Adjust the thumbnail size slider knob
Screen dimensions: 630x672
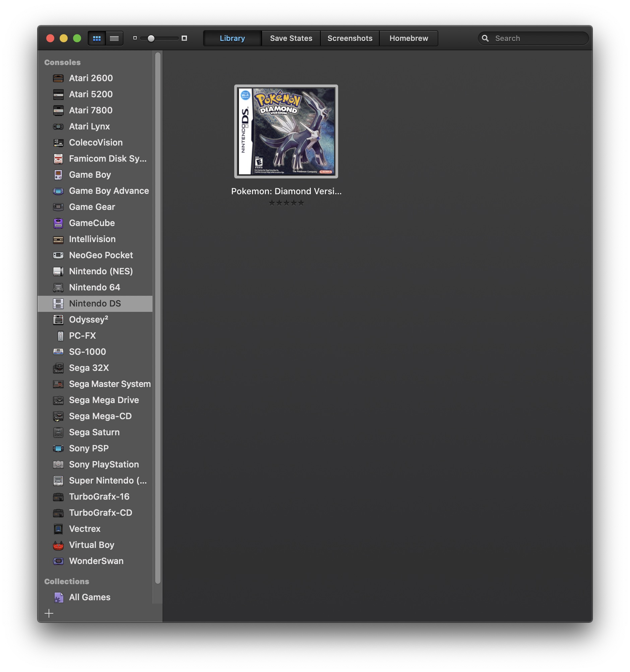click(x=151, y=38)
